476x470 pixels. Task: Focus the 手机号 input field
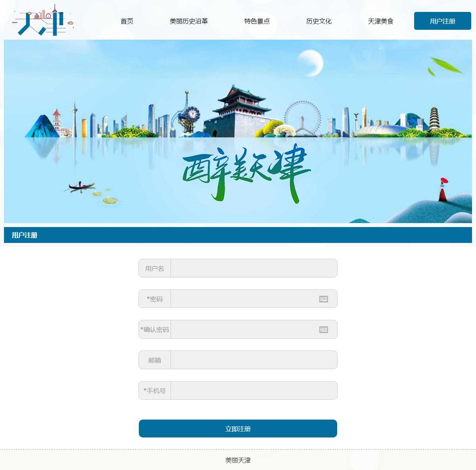(x=254, y=391)
